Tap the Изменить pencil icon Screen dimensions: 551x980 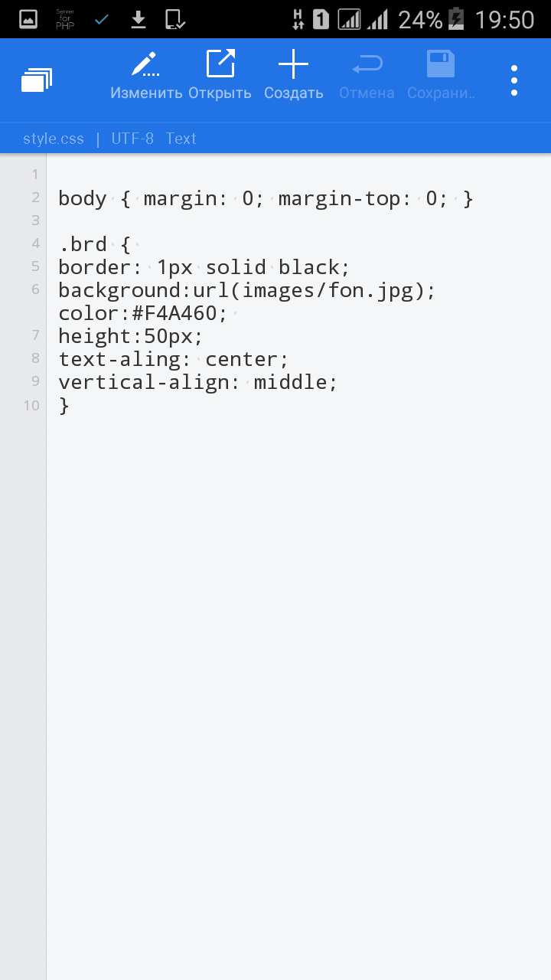pos(145,65)
